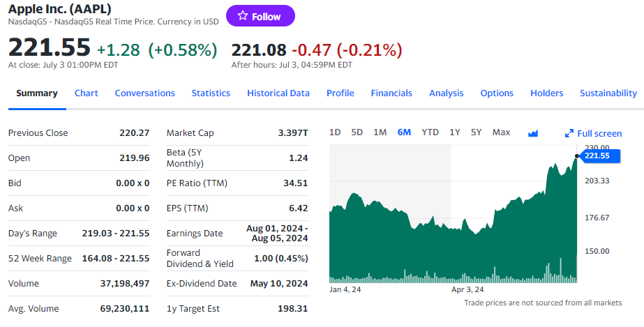Select the 6M chart range
This screenshot has width=644, height=327.
pos(404,132)
